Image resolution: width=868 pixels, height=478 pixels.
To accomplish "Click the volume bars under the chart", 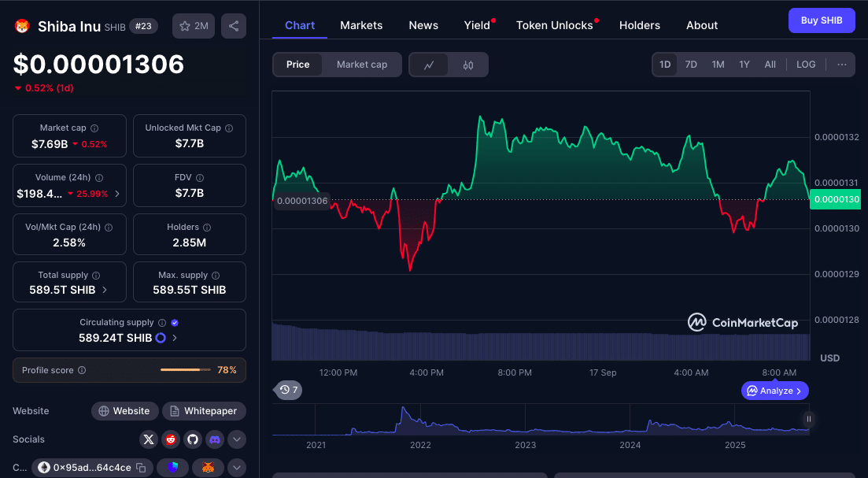I will click(541, 343).
